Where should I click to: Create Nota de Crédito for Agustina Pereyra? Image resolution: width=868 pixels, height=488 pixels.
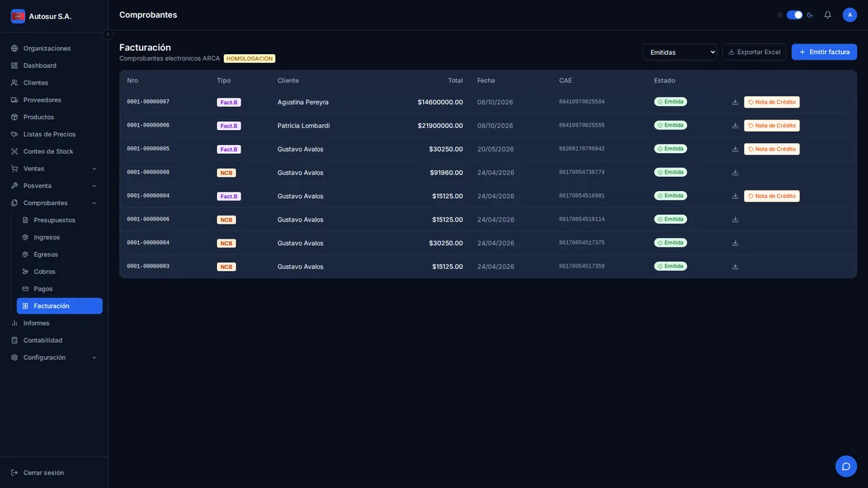(x=772, y=102)
